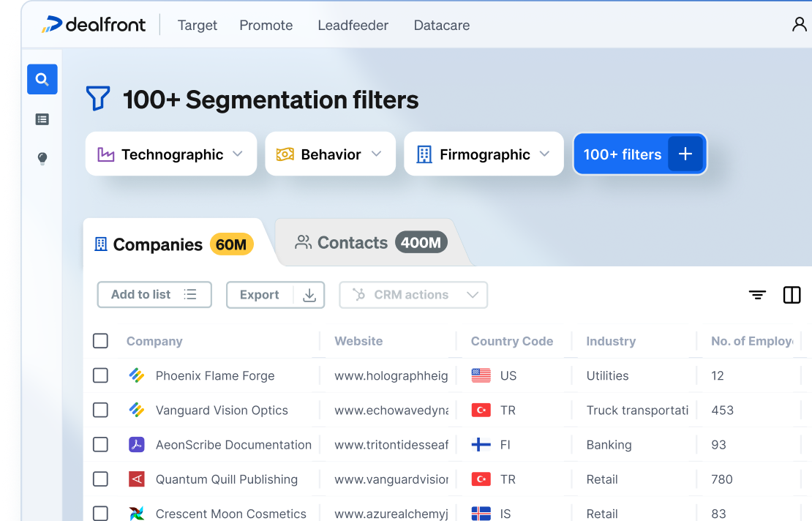
Task: Click the download icon on Export button
Action: (x=309, y=295)
